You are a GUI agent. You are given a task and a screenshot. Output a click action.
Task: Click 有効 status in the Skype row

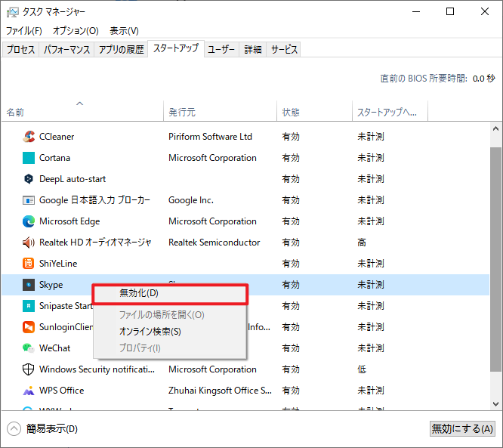[291, 285]
